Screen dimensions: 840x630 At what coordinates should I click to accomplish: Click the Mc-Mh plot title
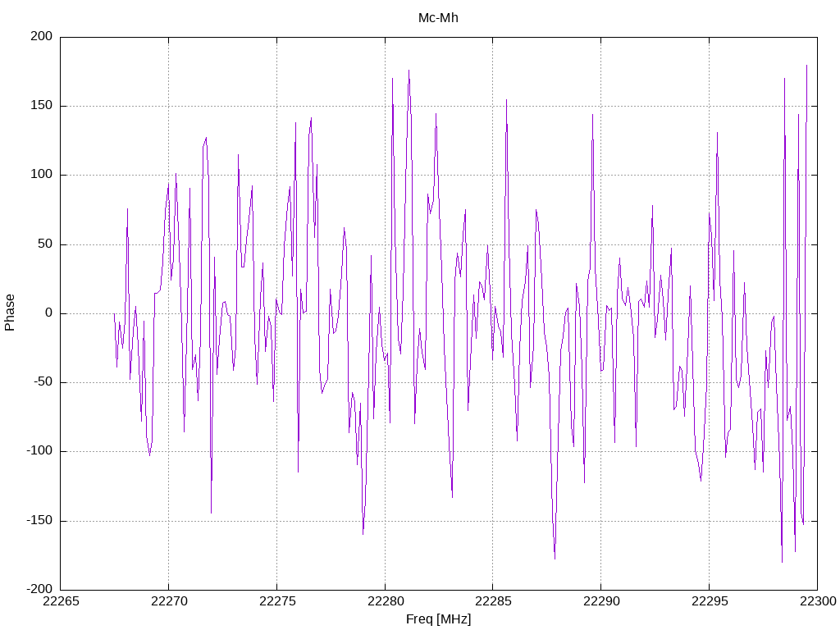438,18
